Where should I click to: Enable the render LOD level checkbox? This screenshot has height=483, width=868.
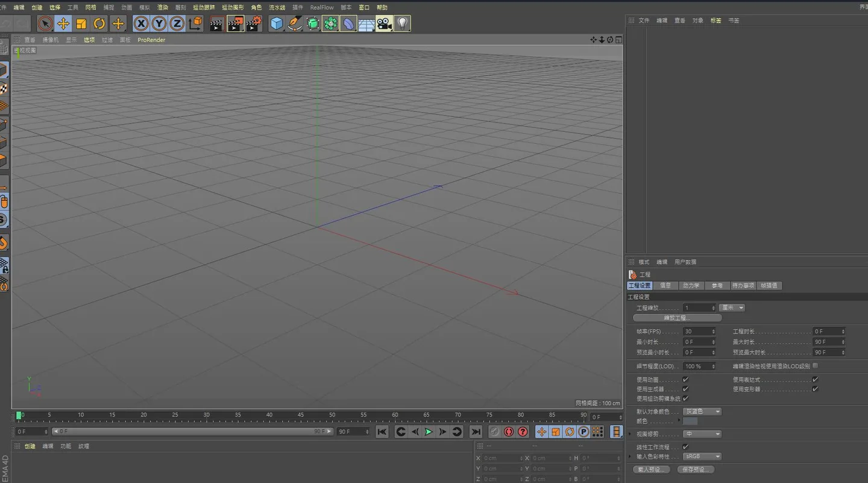click(x=815, y=365)
